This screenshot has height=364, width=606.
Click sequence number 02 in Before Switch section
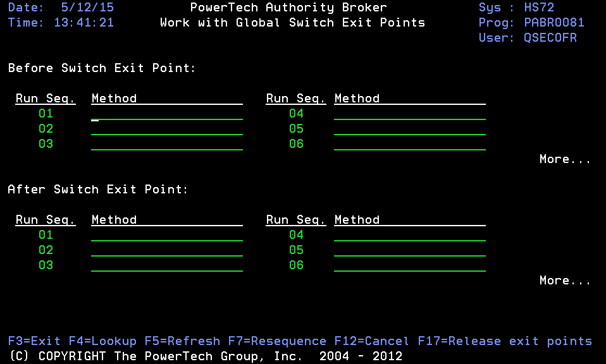(46, 128)
